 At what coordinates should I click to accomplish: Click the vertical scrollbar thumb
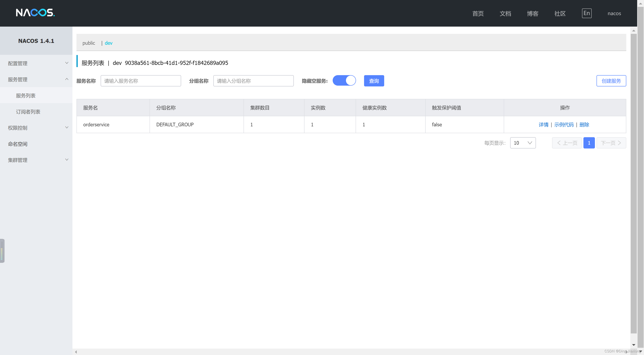(x=633, y=183)
